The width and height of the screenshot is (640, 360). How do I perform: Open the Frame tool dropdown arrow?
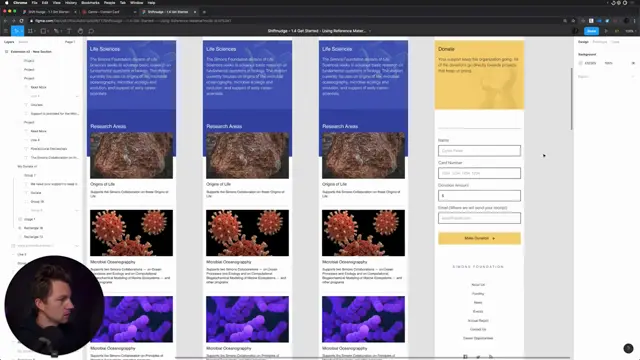tap(35, 31)
